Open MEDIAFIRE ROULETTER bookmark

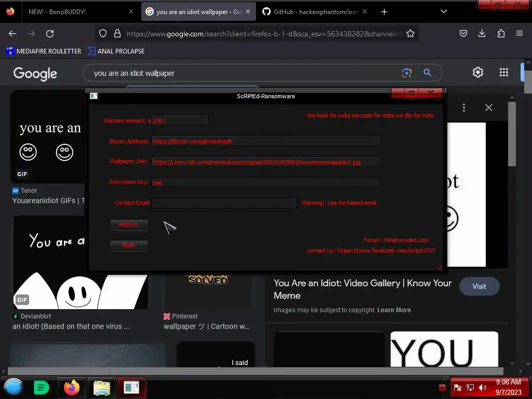point(44,51)
